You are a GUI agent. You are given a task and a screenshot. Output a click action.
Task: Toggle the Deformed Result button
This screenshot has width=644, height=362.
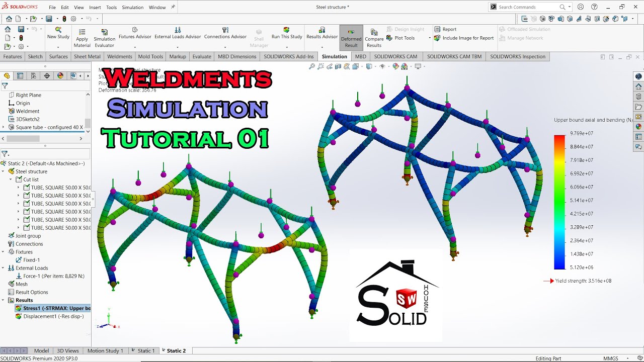[x=351, y=38]
